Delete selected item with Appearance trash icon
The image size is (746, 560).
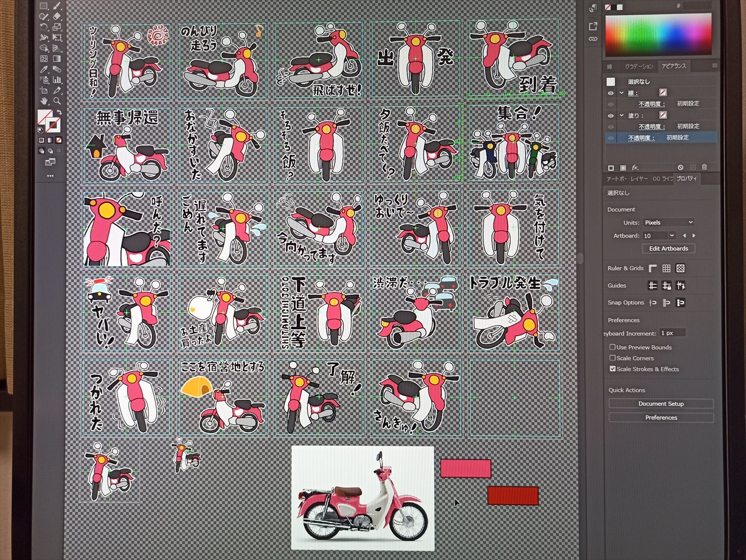[704, 167]
